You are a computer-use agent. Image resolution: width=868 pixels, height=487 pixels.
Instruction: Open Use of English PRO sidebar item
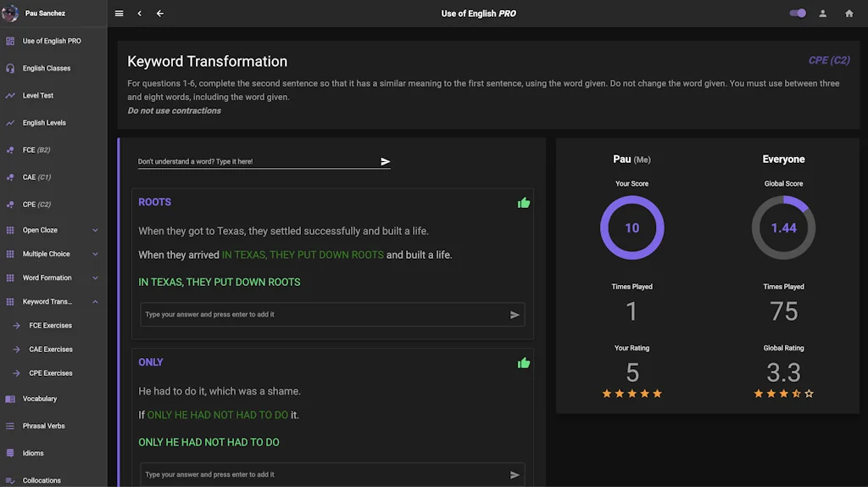click(x=53, y=41)
